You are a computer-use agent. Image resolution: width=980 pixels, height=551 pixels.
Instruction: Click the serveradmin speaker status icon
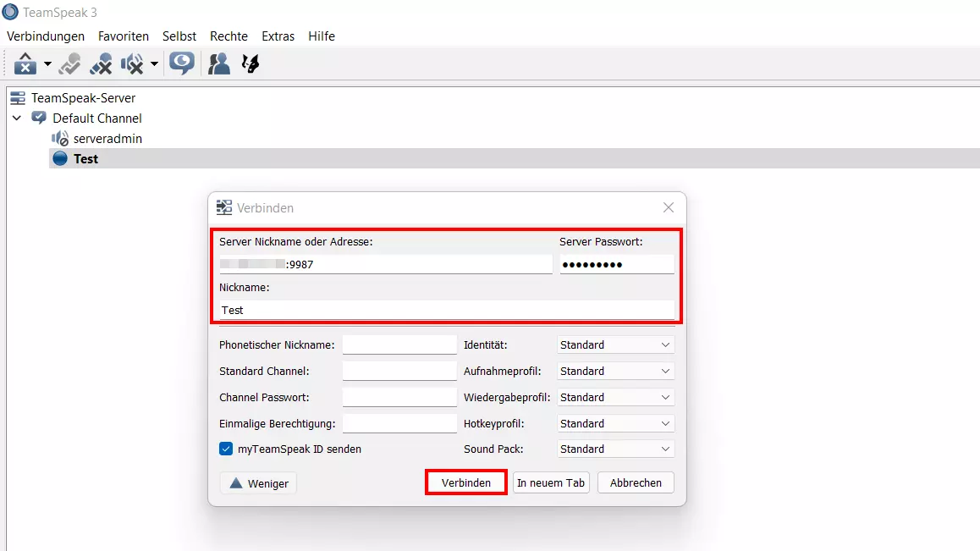coord(60,138)
